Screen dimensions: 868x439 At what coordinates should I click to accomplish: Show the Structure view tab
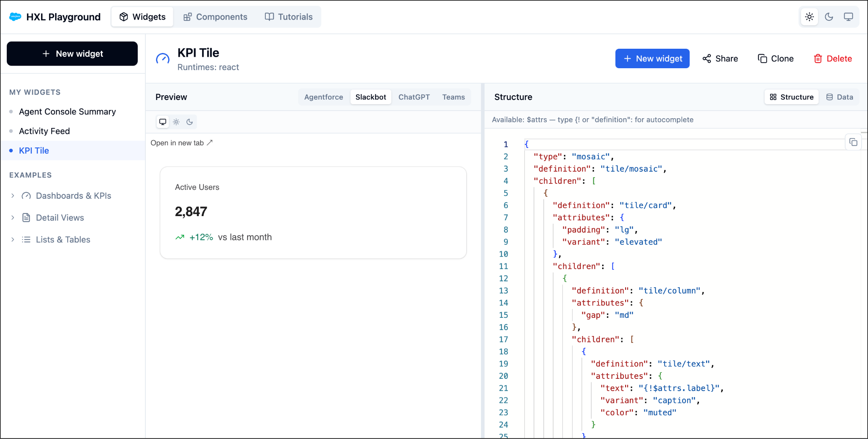[792, 97]
